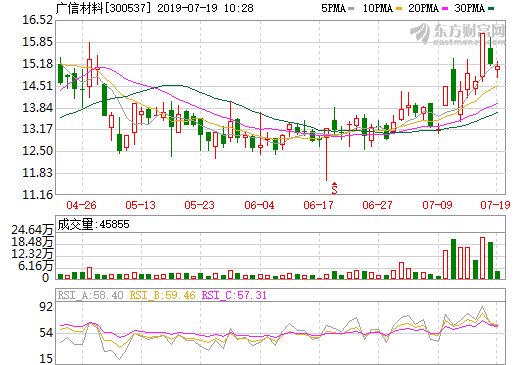Image resolution: width=520 pixels, height=365 pixels.
Task: Click the RSI_B:59.46 indicator label
Action: 162,295
